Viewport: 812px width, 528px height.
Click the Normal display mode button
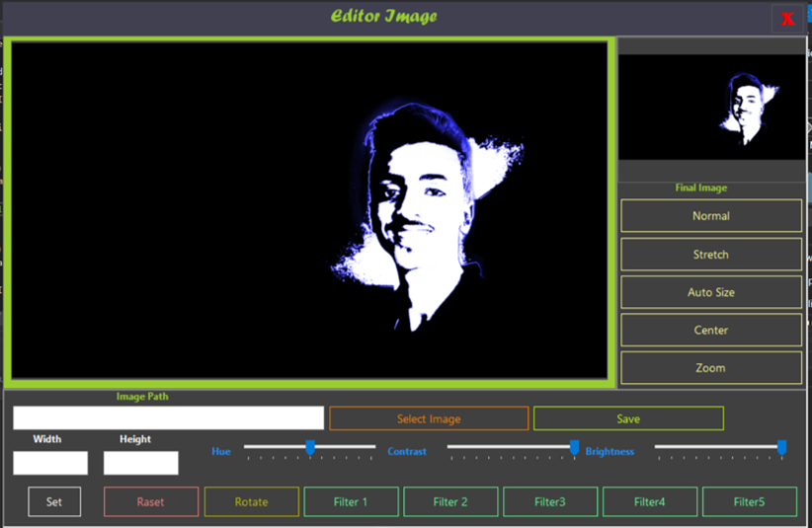pyautogui.click(x=710, y=216)
